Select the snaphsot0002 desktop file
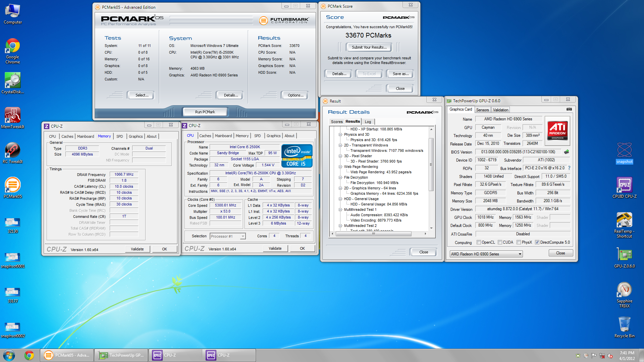Image resolution: width=644 pixels, height=362 pixels. click(x=12, y=330)
